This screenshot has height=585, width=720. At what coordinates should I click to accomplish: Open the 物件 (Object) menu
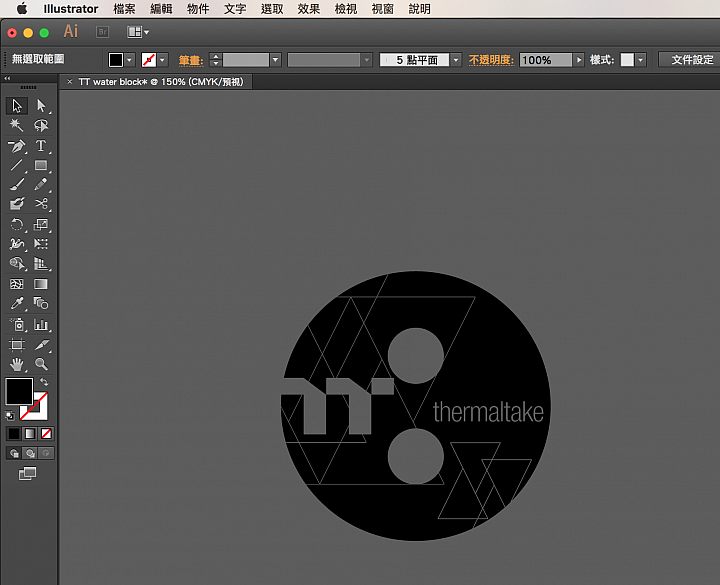(x=198, y=9)
